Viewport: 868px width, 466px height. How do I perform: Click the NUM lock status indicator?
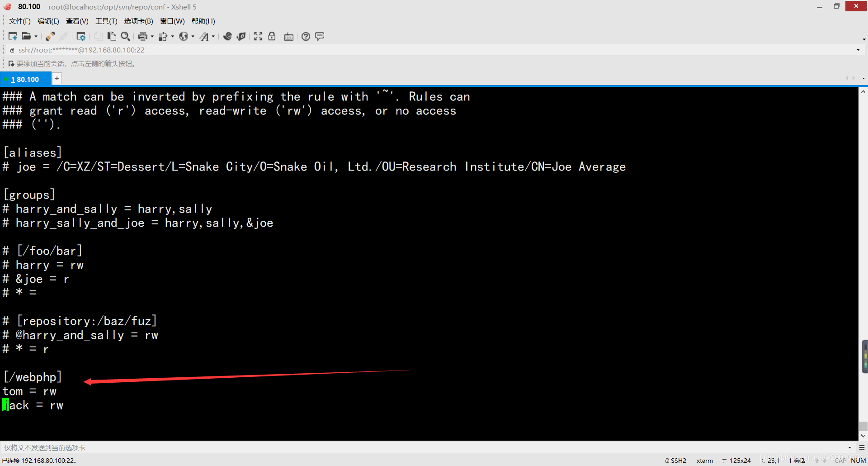(858, 461)
